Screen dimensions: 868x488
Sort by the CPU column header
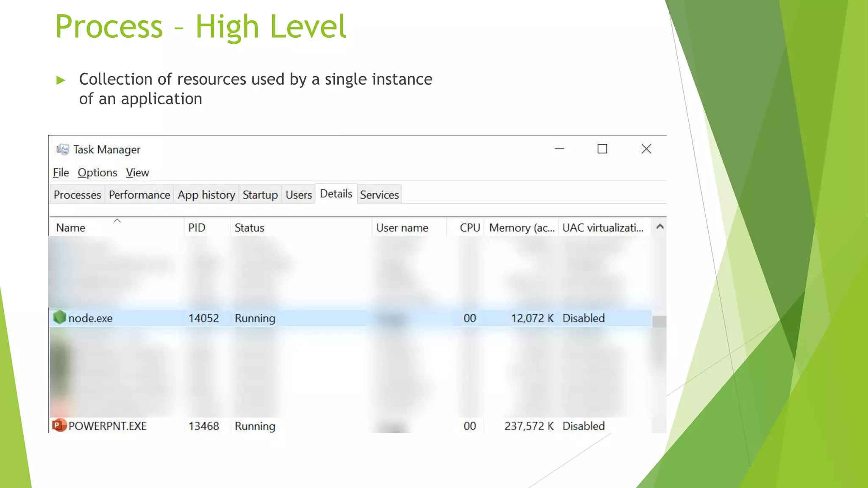[x=466, y=227]
